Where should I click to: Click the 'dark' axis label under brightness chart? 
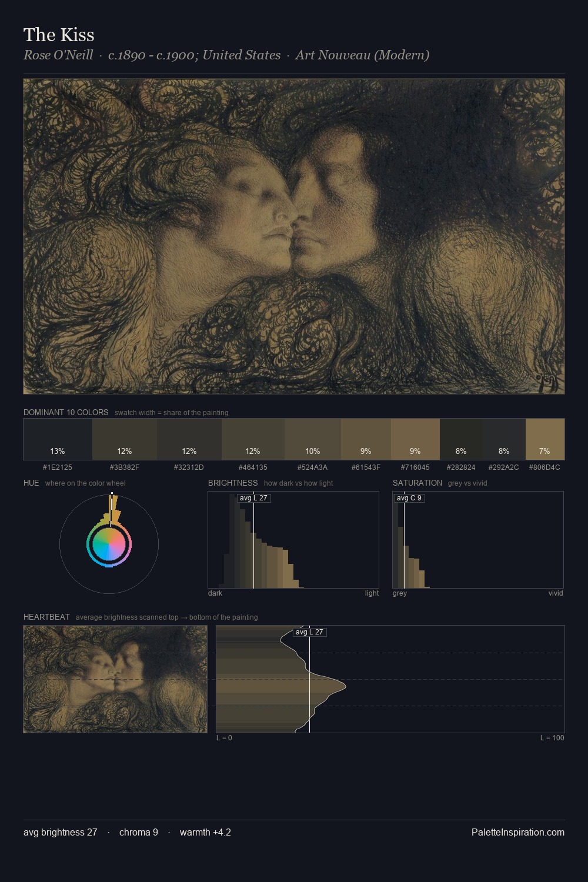tap(215, 593)
